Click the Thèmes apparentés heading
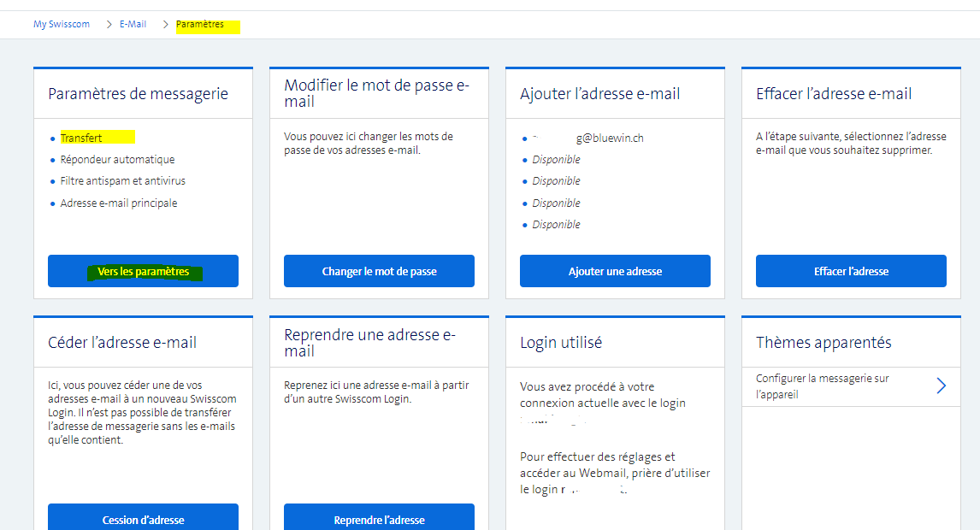 (823, 343)
